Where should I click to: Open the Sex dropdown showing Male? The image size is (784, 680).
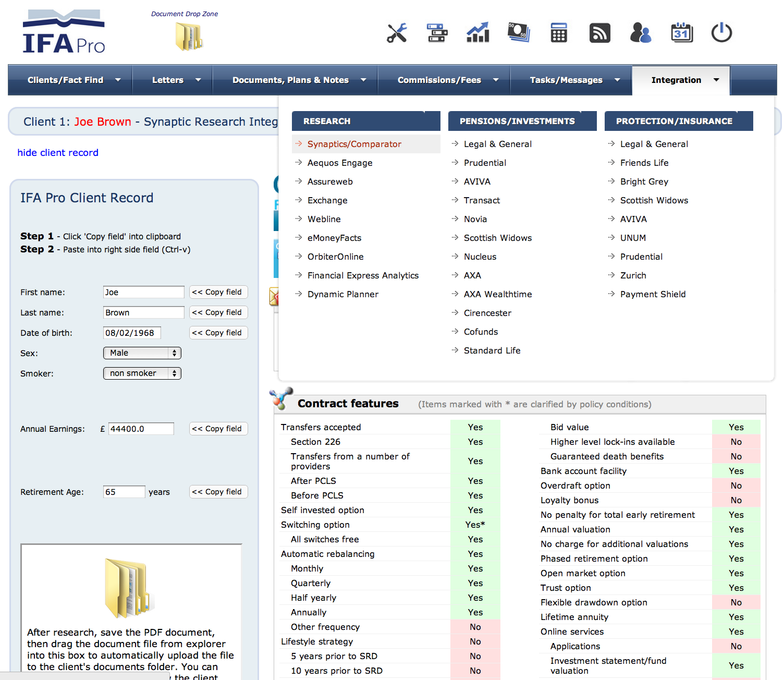coord(142,353)
